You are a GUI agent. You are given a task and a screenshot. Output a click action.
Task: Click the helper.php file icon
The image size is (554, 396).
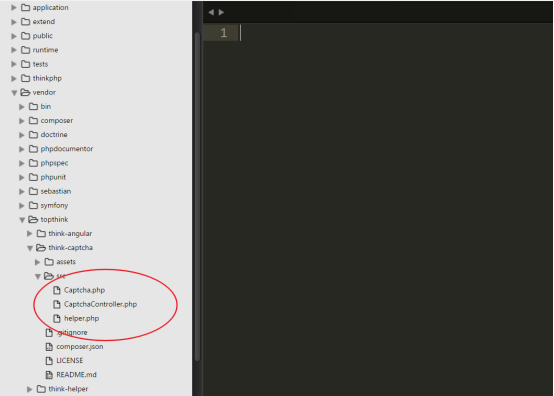57,318
